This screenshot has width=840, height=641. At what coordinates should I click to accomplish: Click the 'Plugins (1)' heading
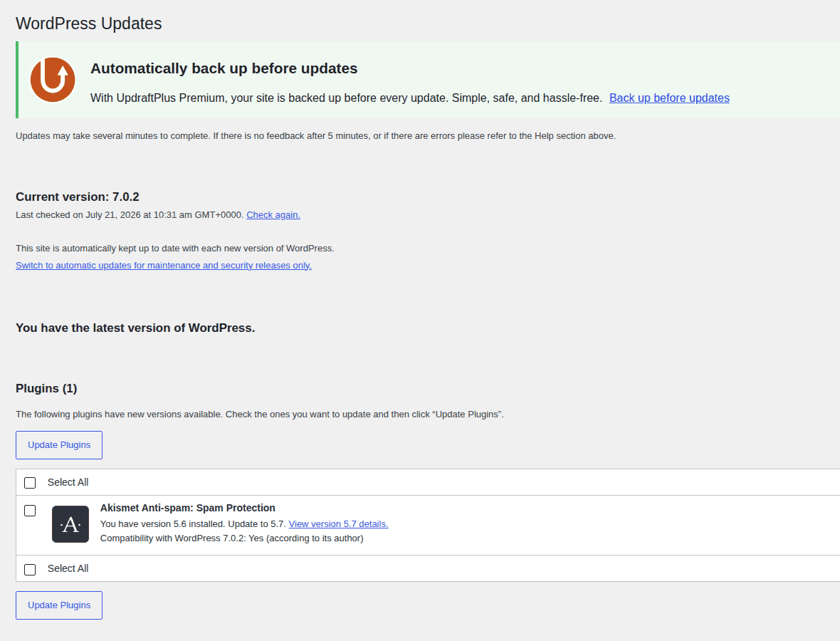point(46,389)
